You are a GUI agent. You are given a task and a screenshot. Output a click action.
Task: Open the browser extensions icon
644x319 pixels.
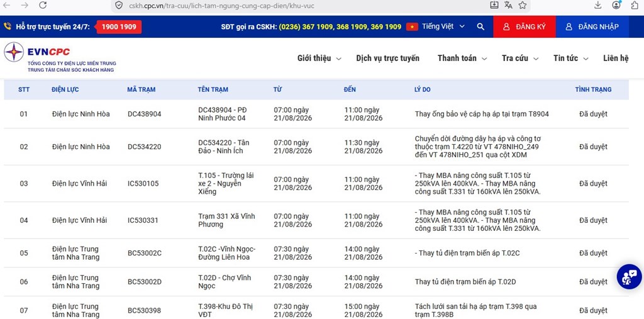(635, 5)
